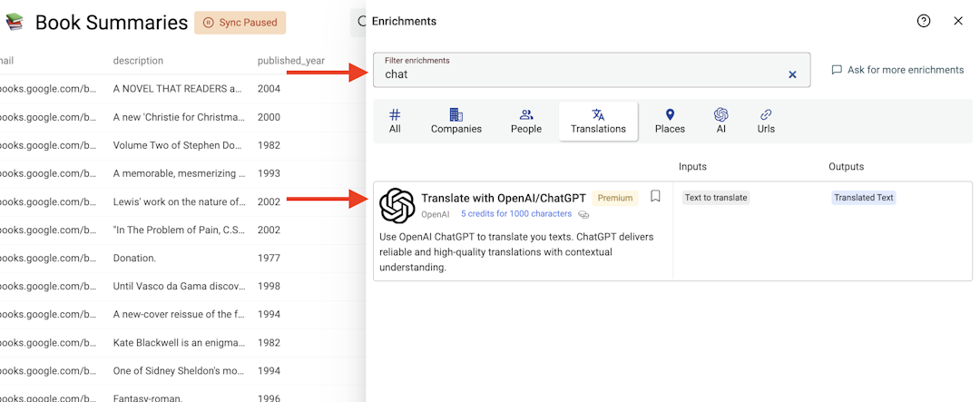
Task: Clear the filter enrichments text
Action: tap(792, 74)
